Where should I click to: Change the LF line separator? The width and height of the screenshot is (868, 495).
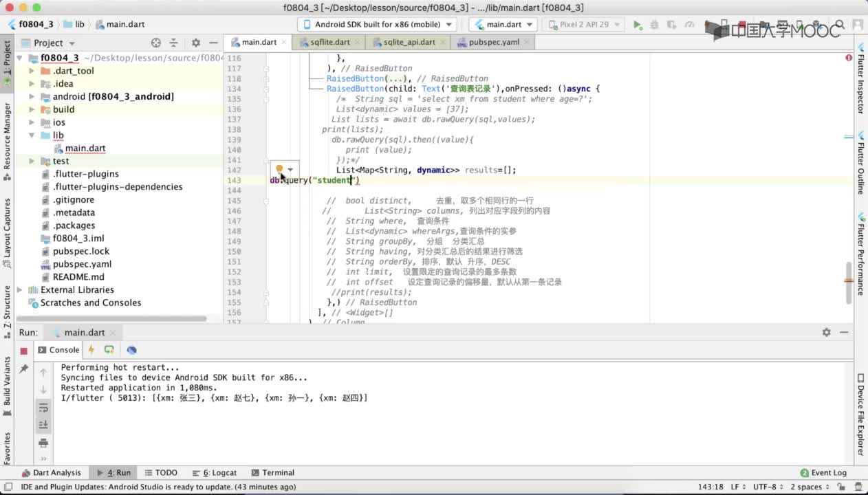tap(737, 487)
